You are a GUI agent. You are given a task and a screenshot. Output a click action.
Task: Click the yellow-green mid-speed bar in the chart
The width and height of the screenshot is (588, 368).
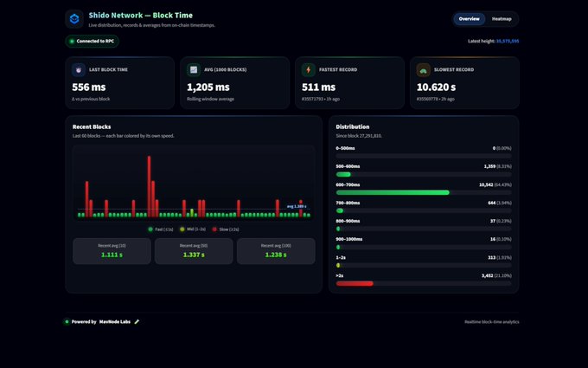192,213
